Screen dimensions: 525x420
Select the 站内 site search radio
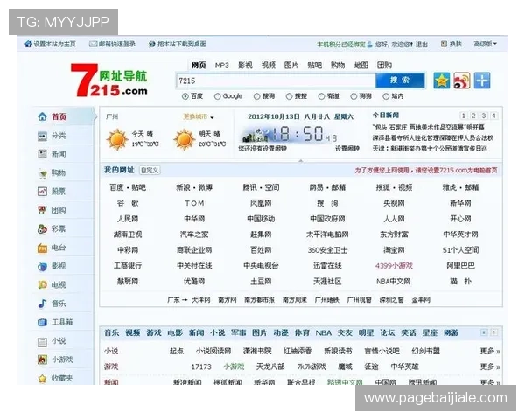[x=386, y=96]
